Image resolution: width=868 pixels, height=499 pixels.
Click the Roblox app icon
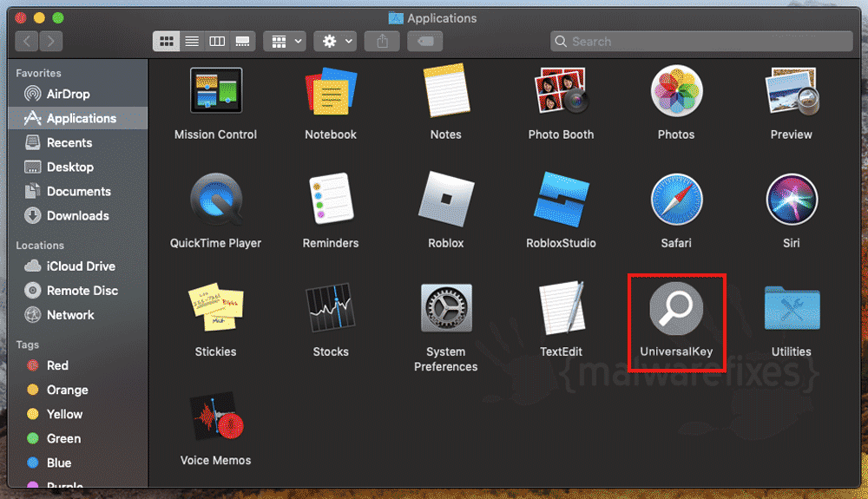(x=446, y=199)
